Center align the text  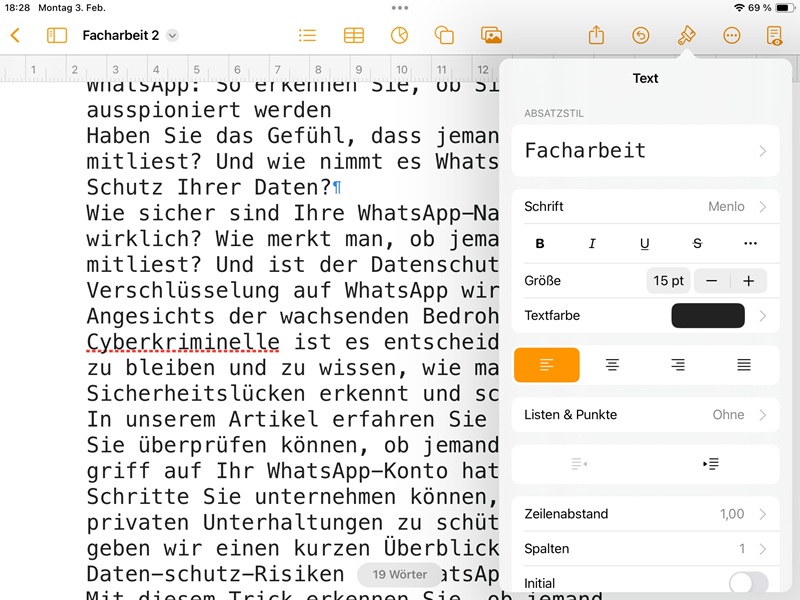point(612,365)
